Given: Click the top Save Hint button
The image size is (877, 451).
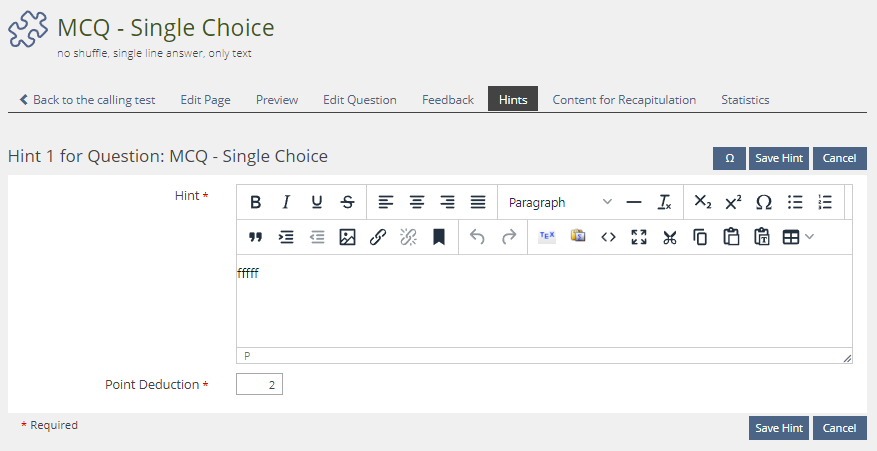Looking at the screenshot, I should point(779,158).
